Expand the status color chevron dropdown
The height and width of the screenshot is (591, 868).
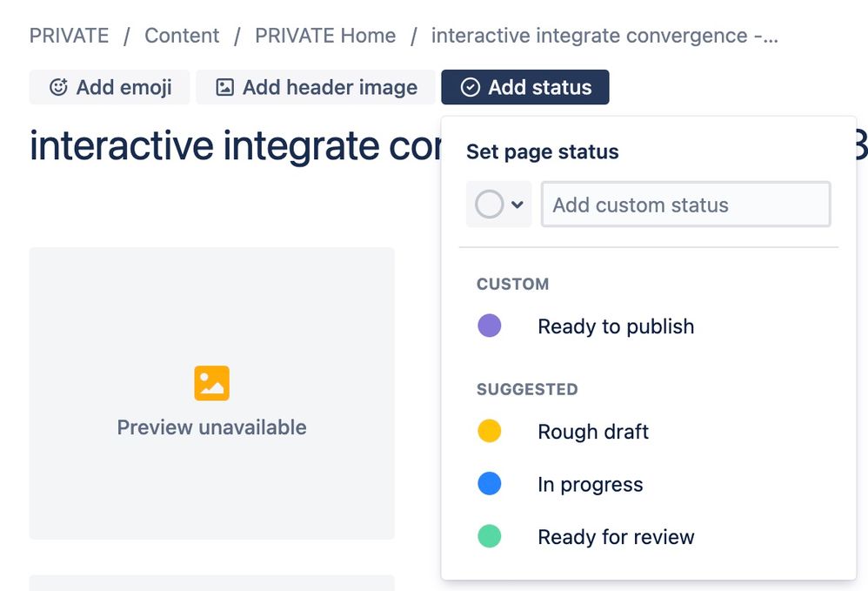click(517, 205)
